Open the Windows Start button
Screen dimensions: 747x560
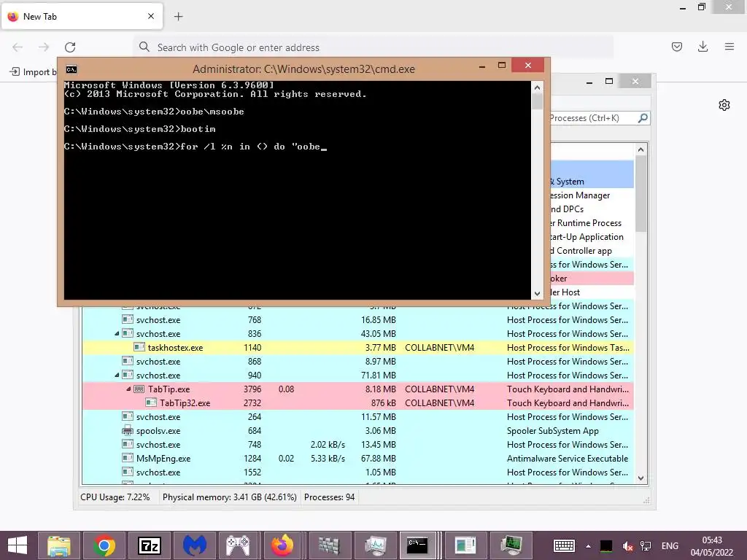[x=18, y=545]
